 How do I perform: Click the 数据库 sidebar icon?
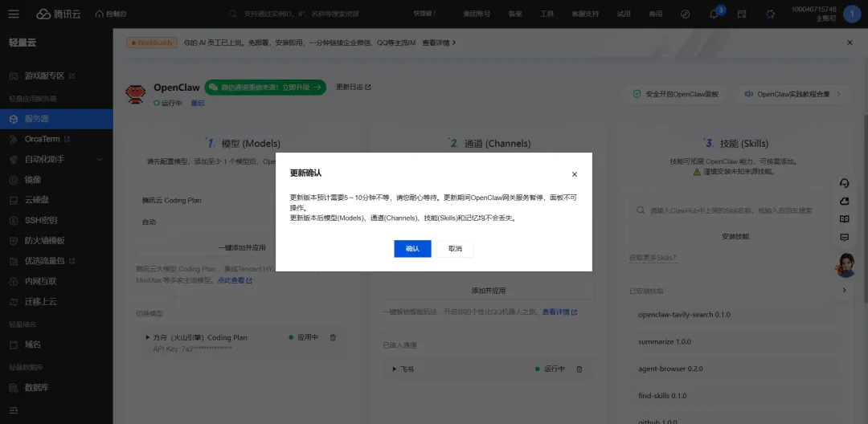(14, 388)
